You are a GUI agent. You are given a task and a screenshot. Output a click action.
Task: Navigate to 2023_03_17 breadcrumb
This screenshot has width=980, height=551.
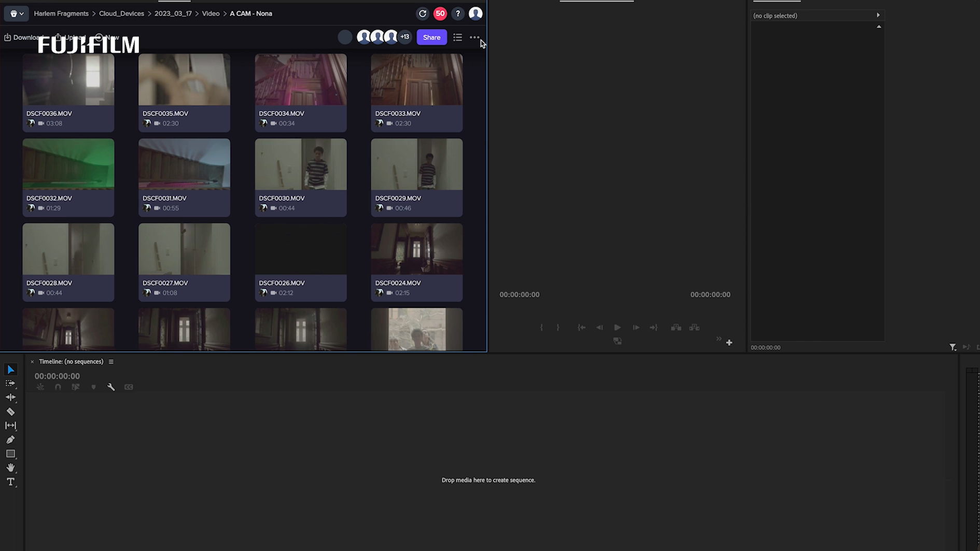[x=173, y=13]
